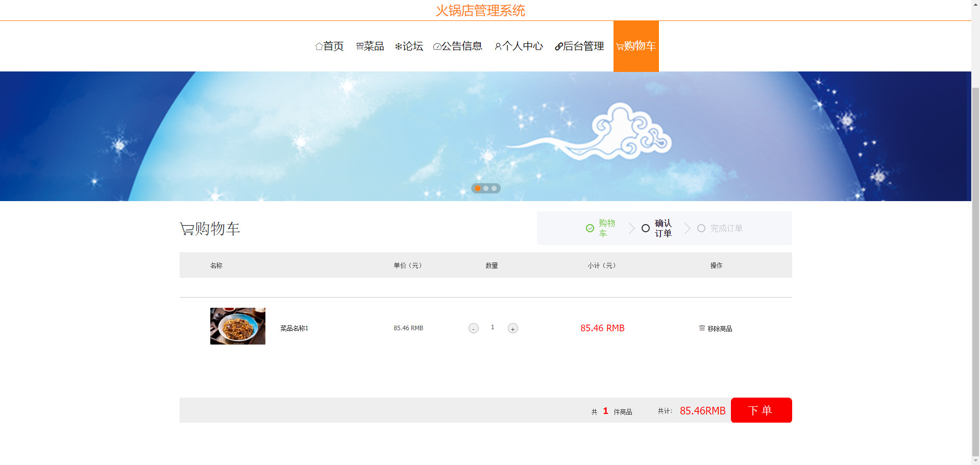Screen dimensions: 980x465
Task: Click the 85.46RMB grand total
Action: tap(703, 411)
